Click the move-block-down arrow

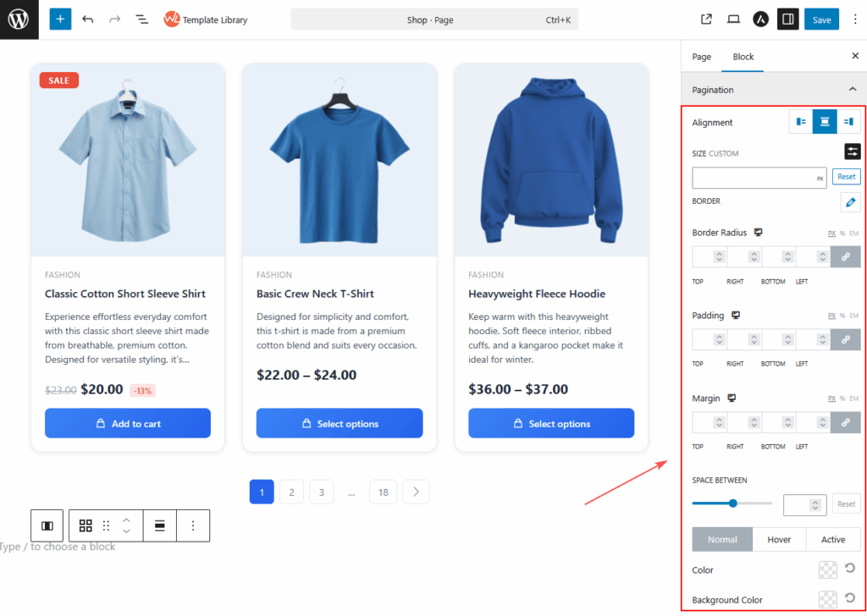[x=127, y=531]
